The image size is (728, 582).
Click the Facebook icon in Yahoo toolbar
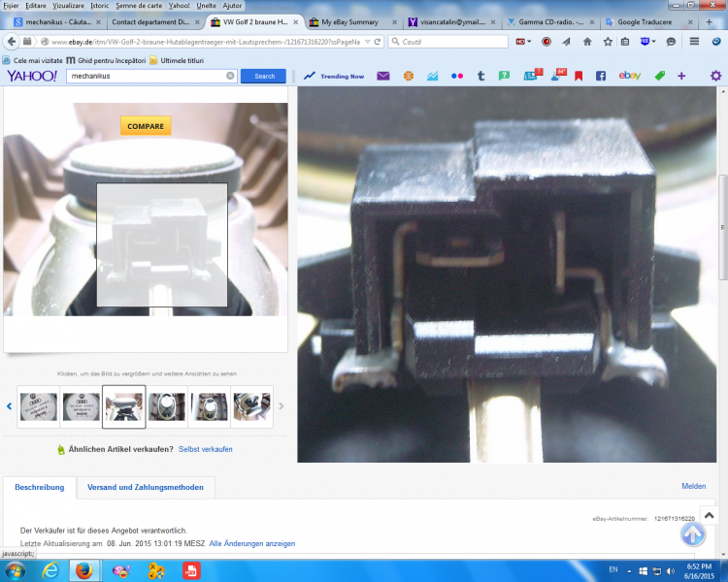601,76
